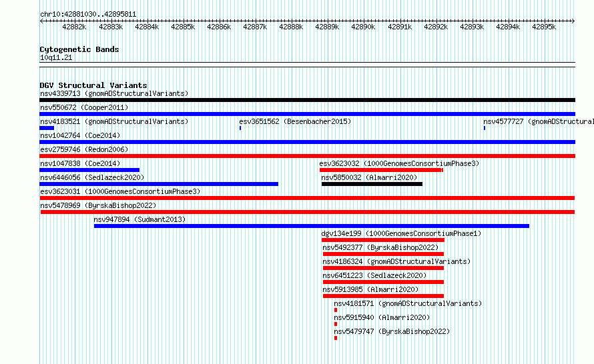This screenshot has width=594, height=364.
Task: Open nsv947894 (Sudmant2013) label
Action: tap(139, 219)
